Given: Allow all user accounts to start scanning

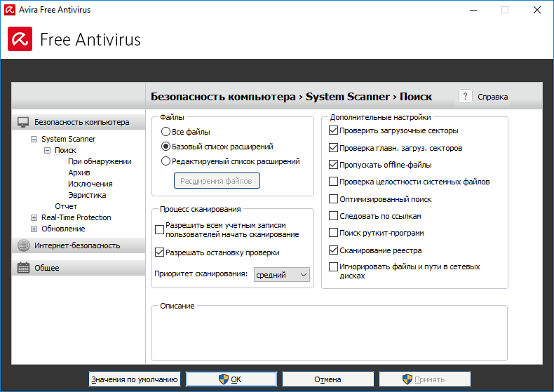Looking at the screenshot, I should (159, 230).
